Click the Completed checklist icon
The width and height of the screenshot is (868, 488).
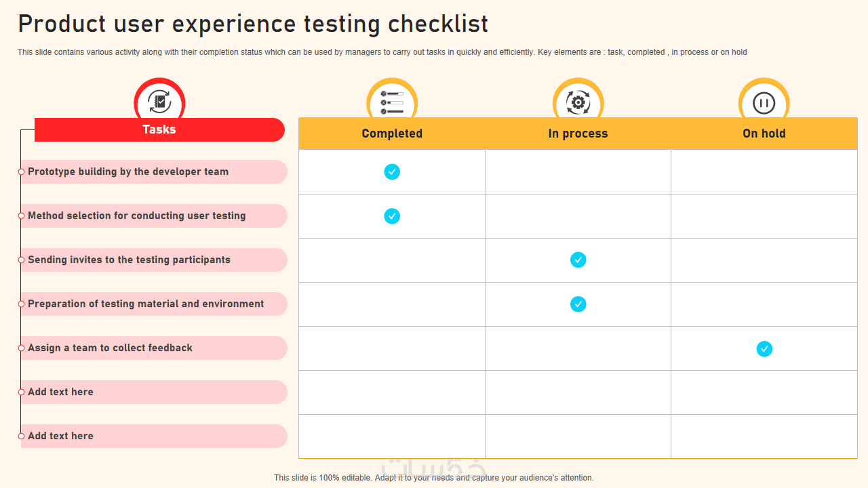[392, 102]
